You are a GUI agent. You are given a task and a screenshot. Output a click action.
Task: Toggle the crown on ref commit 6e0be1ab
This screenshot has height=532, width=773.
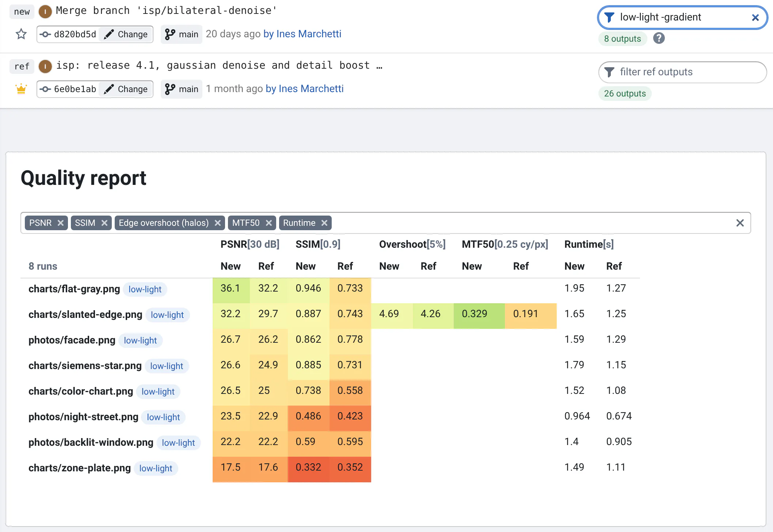click(21, 89)
